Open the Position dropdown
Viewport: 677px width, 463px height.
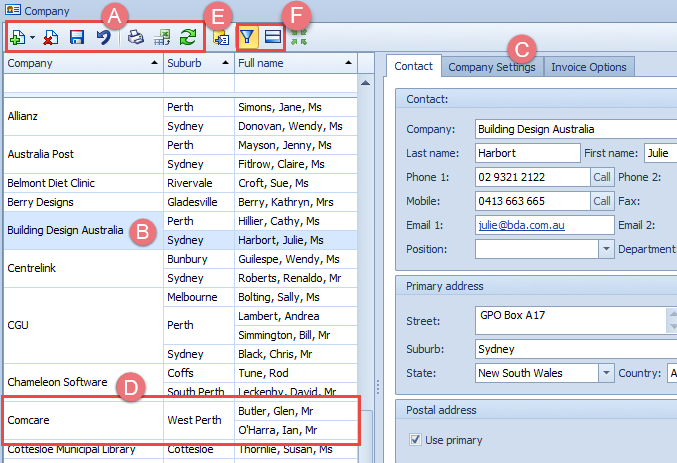click(x=606, y=249)
